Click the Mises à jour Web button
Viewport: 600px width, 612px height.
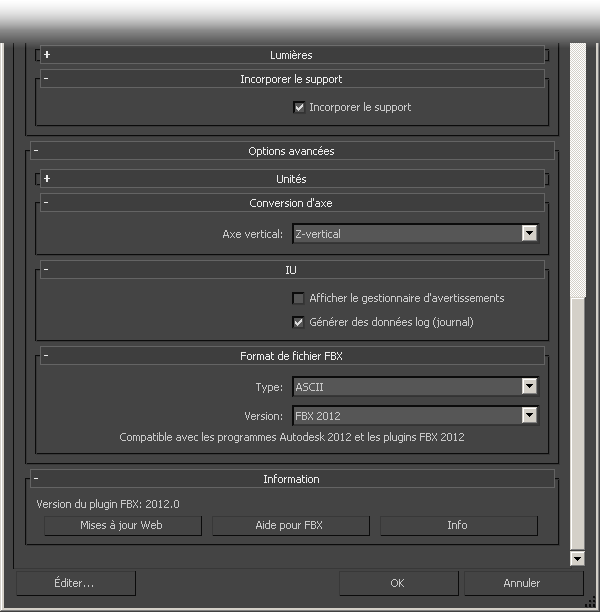123,526
